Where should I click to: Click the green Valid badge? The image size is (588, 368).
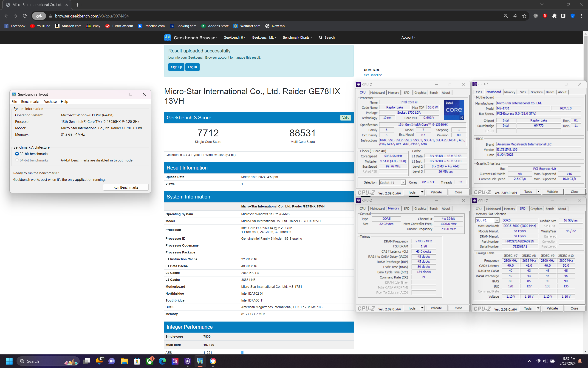coord(345,118)
